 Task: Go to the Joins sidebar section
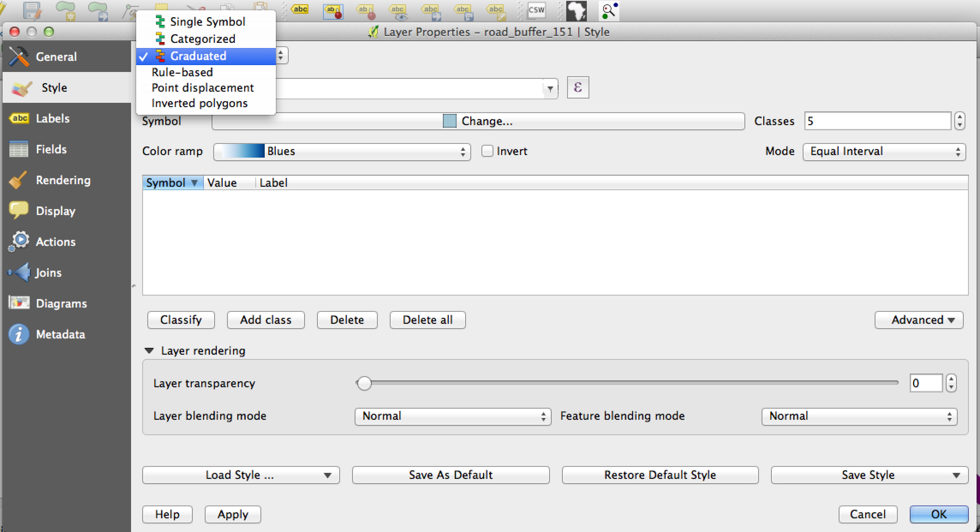tap(48, 272)
